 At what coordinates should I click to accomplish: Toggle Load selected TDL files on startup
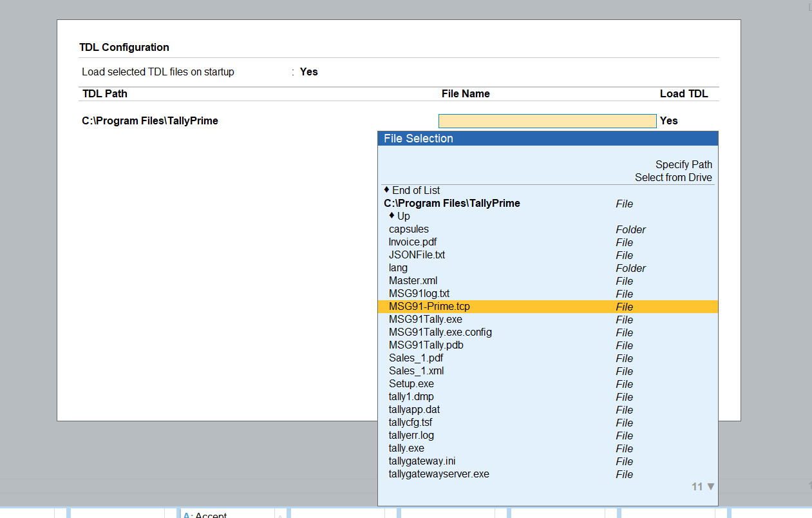pyautogui.click(x=308, y=72)
